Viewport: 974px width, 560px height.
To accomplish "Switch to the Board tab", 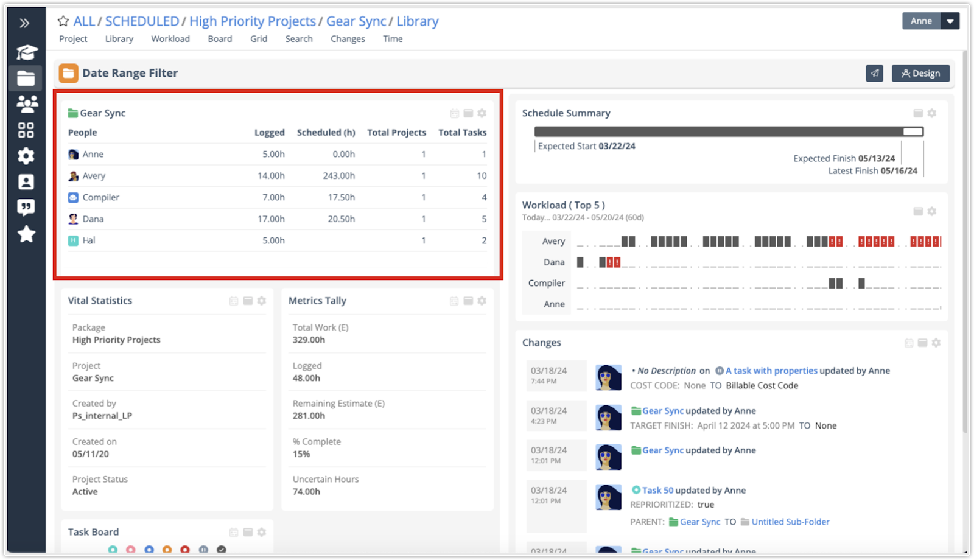I will click(220, 39).
